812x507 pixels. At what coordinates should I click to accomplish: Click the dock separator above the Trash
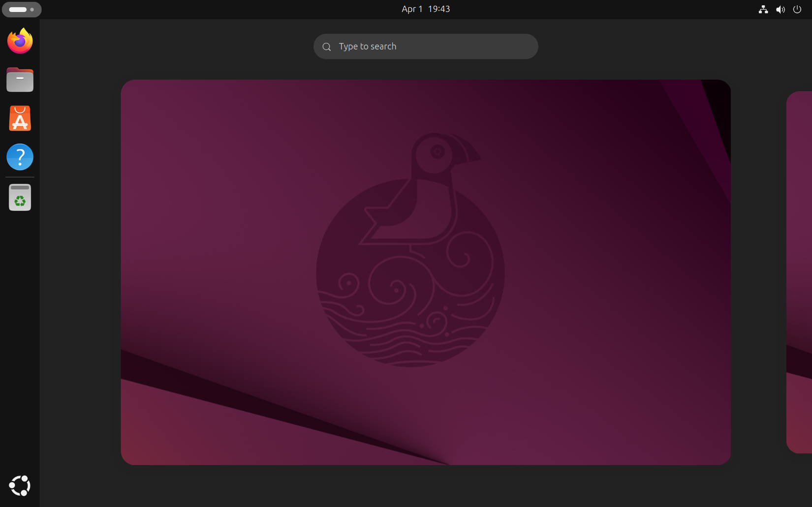(x=20, y=178)
